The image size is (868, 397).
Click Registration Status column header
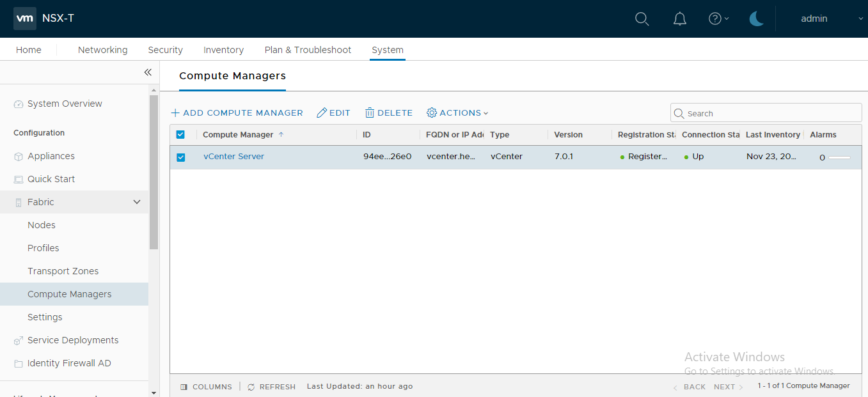coord(647,134)
